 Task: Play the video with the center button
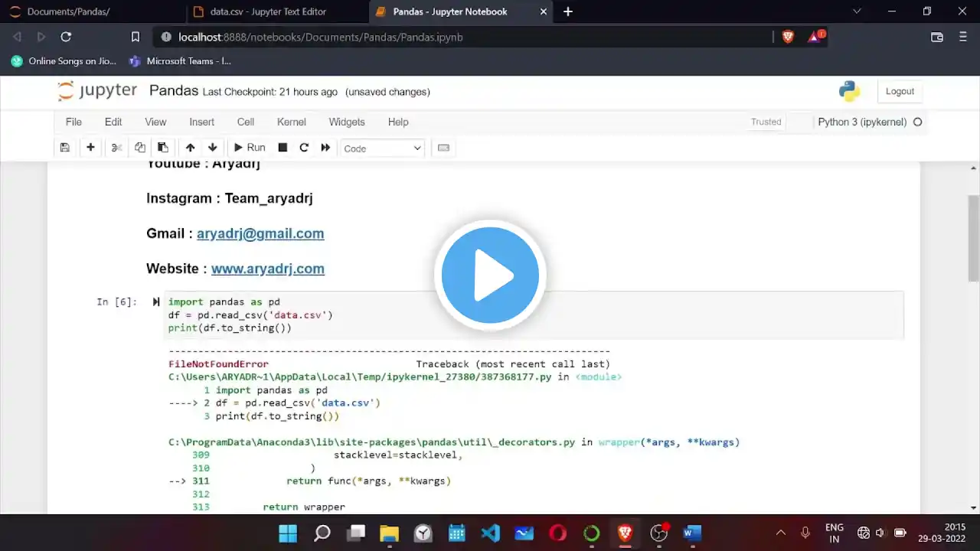coord(490,275)
